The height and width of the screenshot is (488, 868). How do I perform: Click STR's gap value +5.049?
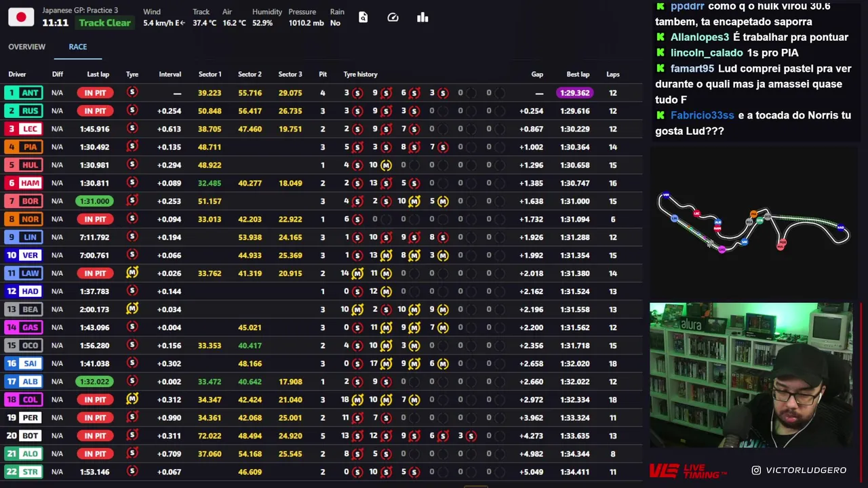pyautogui.click(x=532, y=472)
